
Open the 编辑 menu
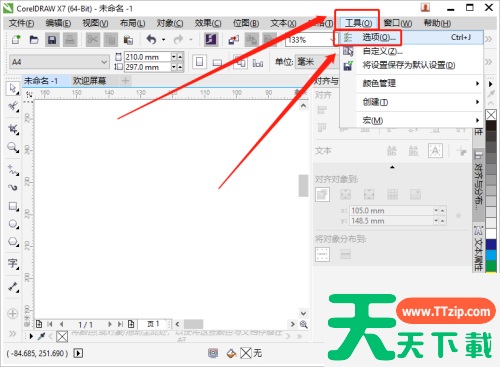pyautogui.click(x=59, y=23)
